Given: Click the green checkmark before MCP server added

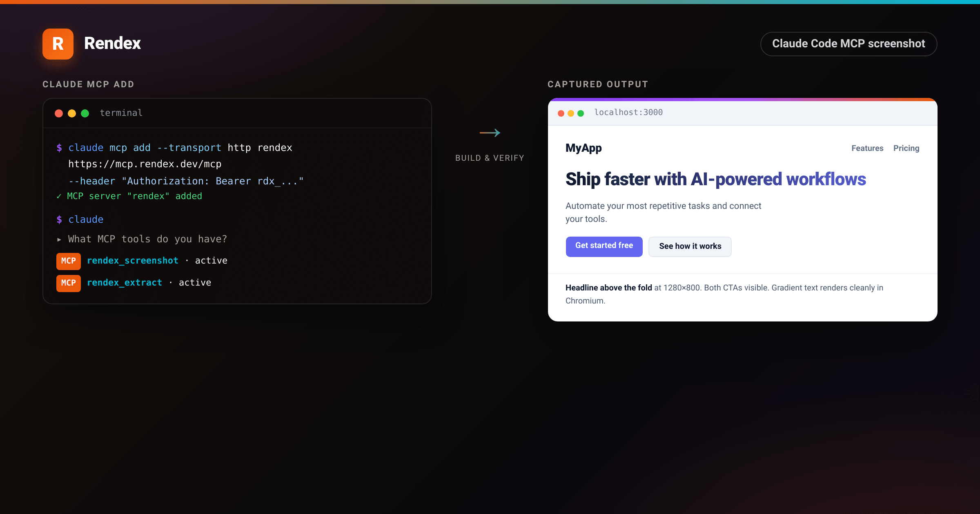Looking at the screenshot, I should [59, 196].
